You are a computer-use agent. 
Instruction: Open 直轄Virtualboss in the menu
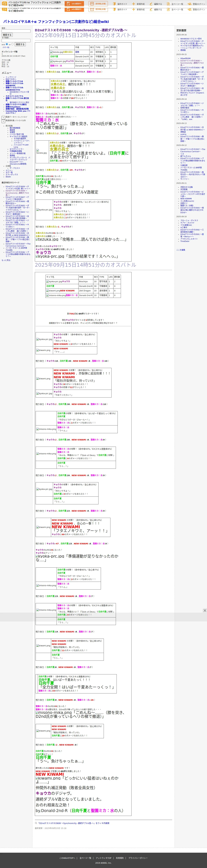pos(13,107)
